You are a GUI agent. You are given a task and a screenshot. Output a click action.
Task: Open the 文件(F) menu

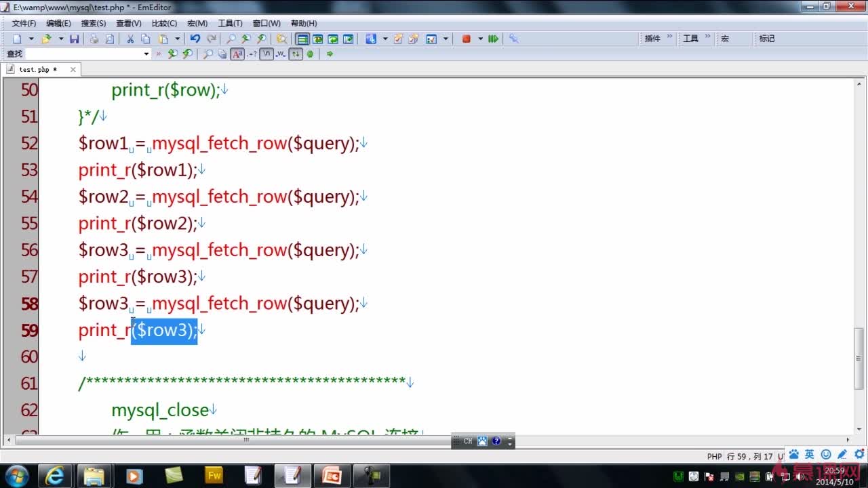(x=24, y=23)
